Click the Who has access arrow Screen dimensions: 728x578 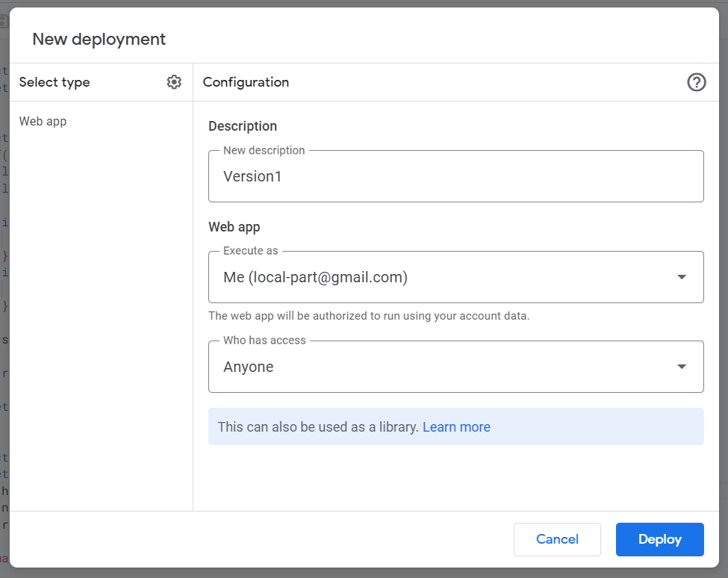tap(682, 367)
